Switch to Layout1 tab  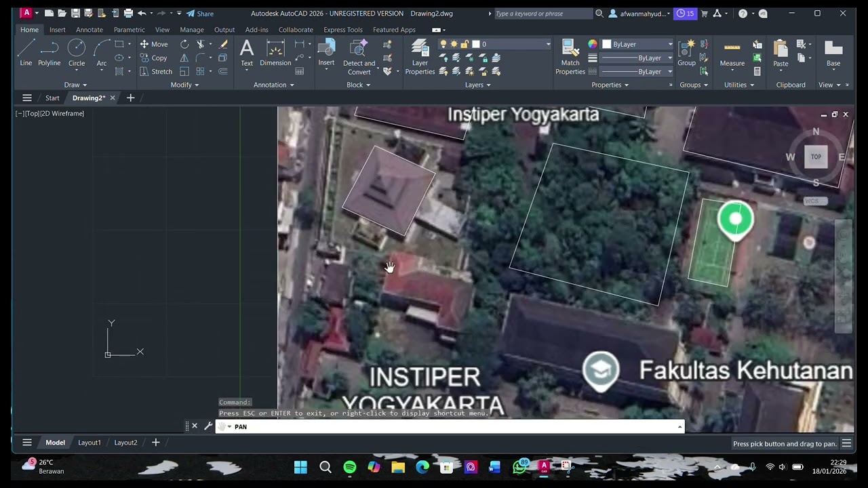pyautogui.click(x=90, y=443)
